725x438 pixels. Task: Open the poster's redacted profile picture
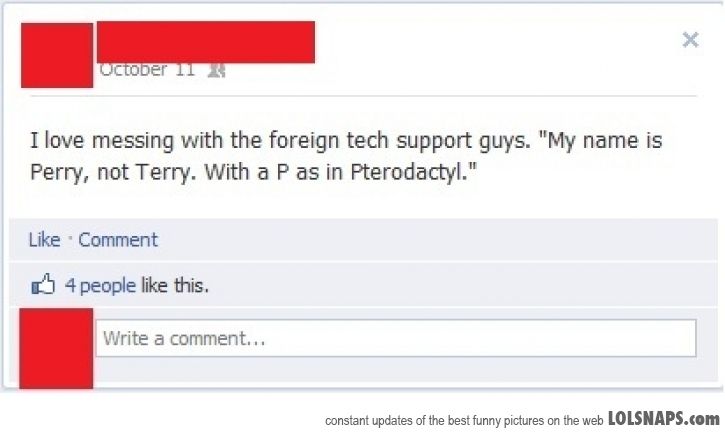click(57, 55)
